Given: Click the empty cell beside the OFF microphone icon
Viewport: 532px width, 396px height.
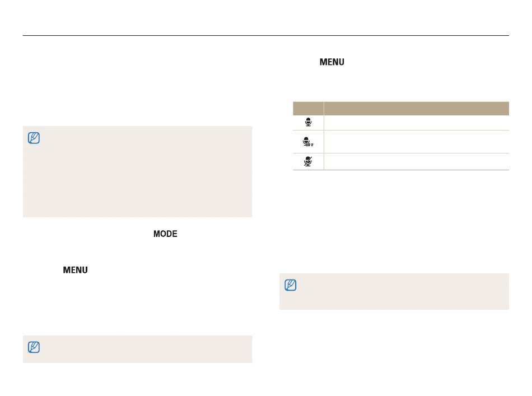Looking at the screenshot, I should (x=416, y=142).
